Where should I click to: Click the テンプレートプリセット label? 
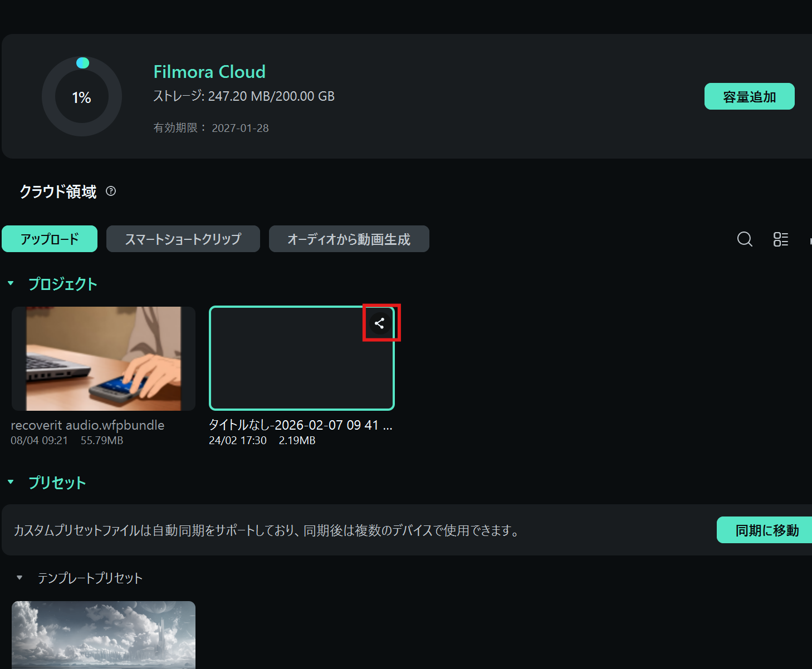pos(90,578)
